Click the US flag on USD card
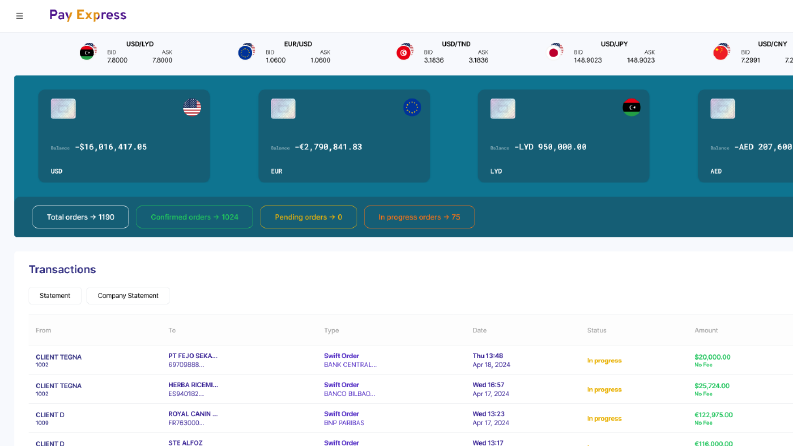793x446 pixels. pos(192,107)
